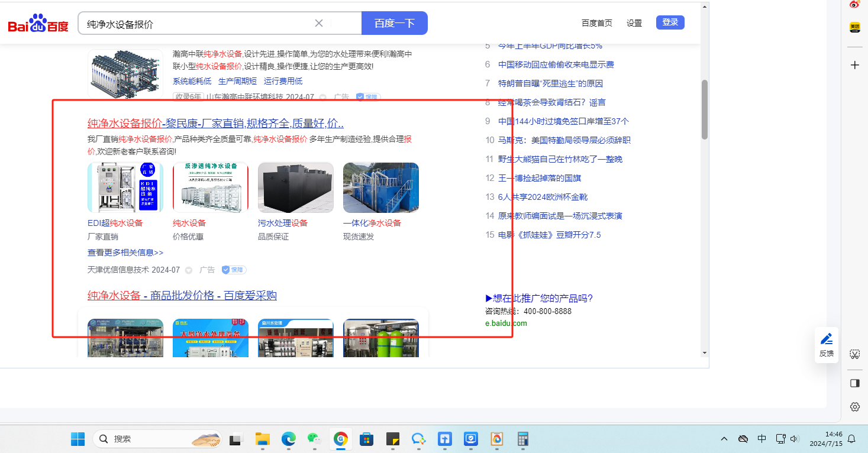The height and width of the screenshot is (453, 868).
Task: Open the Calculator from the taskbar
Action: [522, 439]
